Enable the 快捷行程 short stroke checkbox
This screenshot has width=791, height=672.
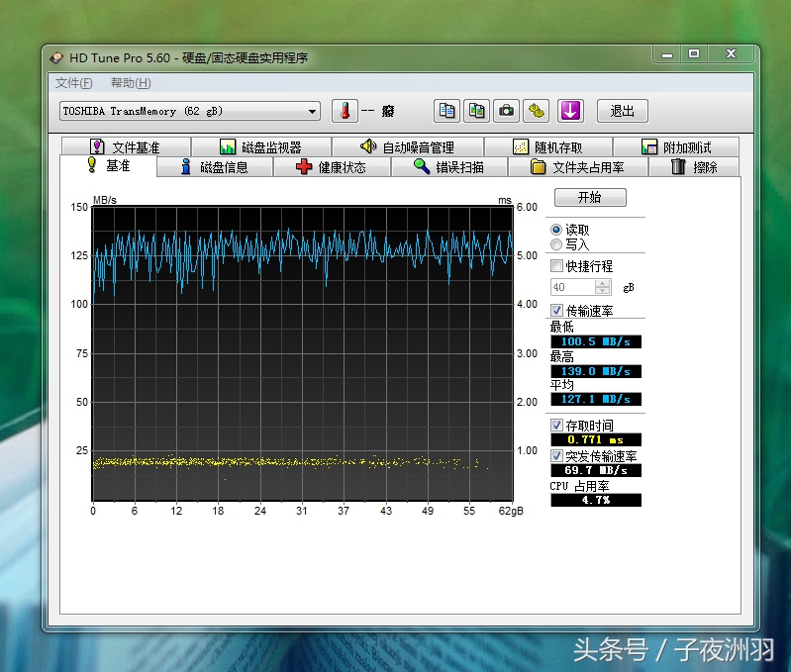click(x=556, y=266)
